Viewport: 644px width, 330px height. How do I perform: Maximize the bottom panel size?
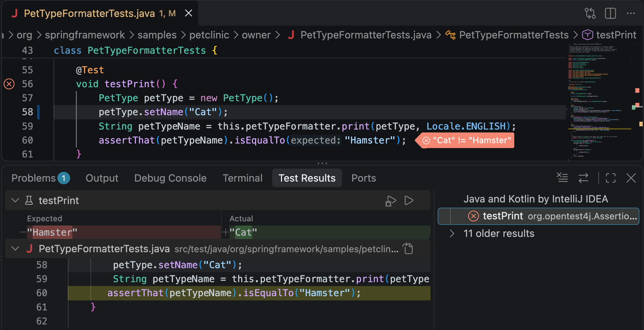coord(611,178)
